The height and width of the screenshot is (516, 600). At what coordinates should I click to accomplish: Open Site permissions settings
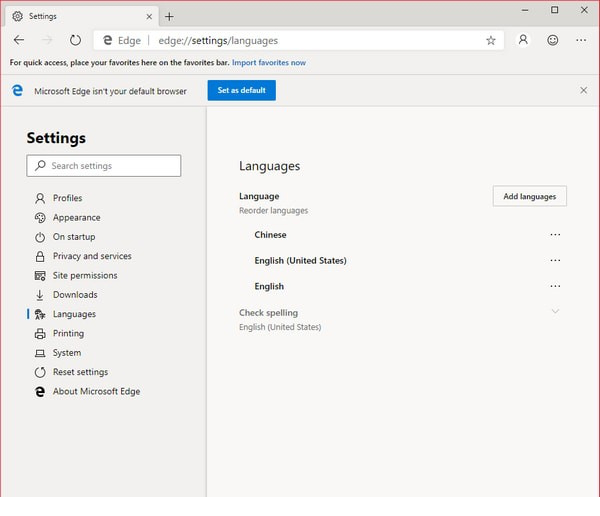(85, 276)
